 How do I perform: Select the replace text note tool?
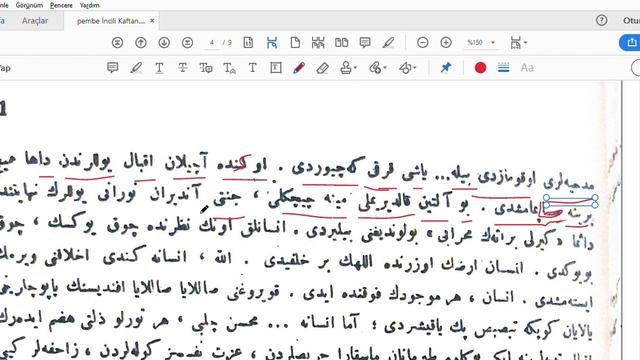(x=206, y=68)
